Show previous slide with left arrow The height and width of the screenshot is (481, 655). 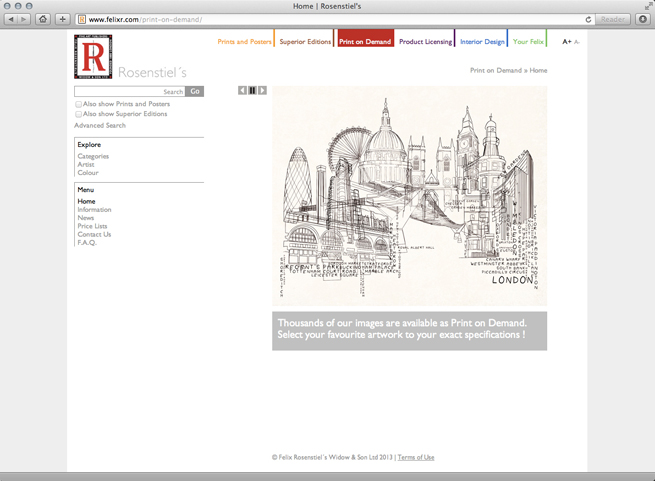pyautogui.click(x=242, y=90)
